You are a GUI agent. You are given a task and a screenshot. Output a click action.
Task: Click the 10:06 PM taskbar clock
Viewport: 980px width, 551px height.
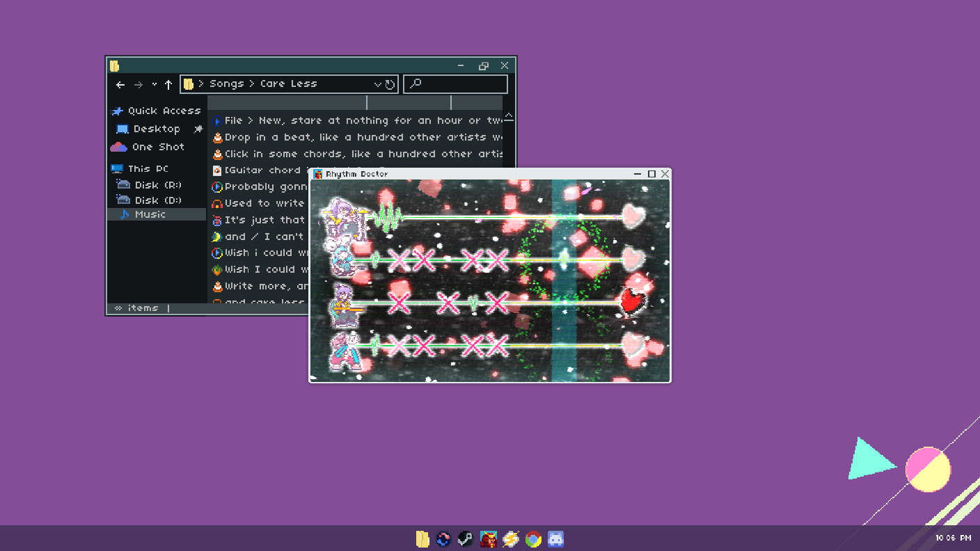(x=953, y=538)
